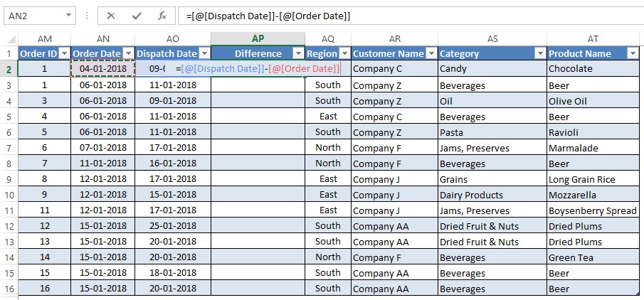The width and height of the screenshot is (644, 300).
Task: Open Order ID filter dropdown
Action: [x=64, y=54]
